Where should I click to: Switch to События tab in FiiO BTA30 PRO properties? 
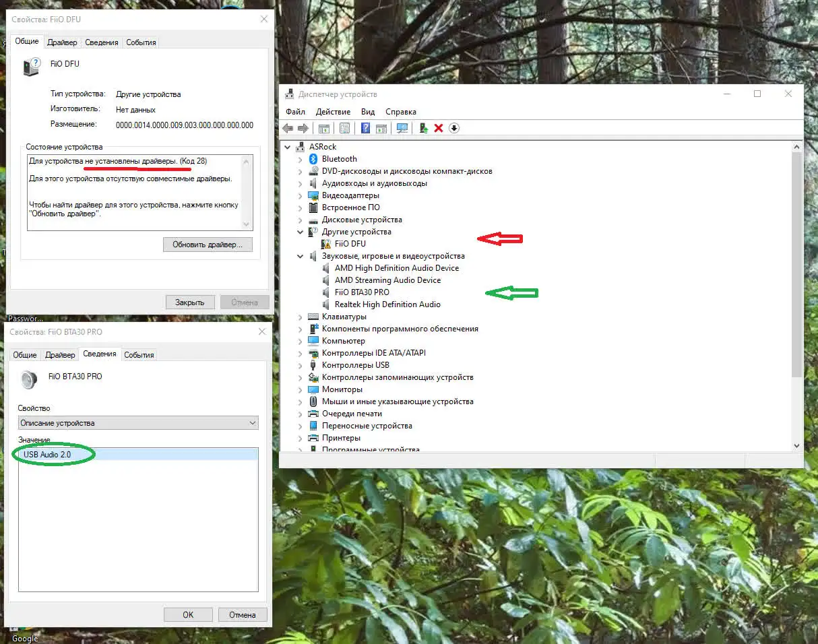[139, 355]
